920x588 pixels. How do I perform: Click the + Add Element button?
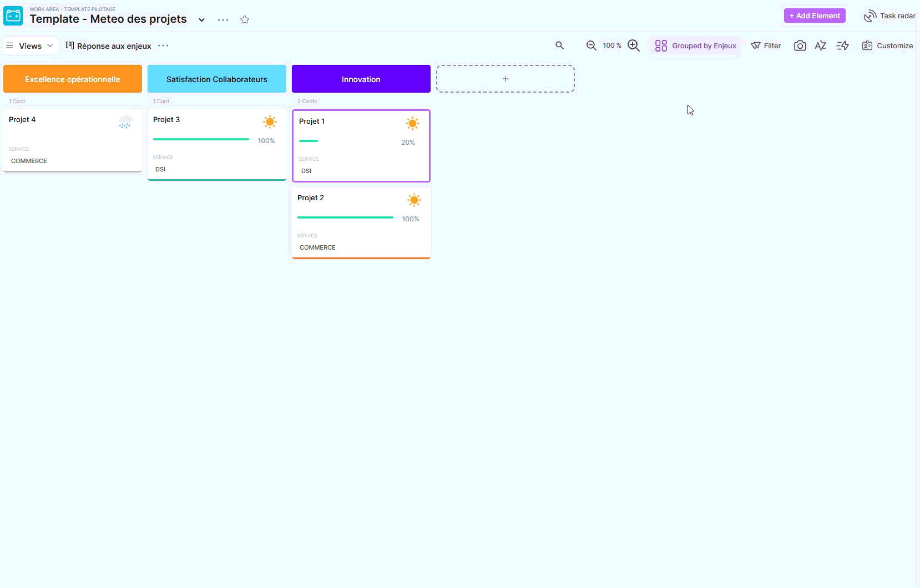pyautogui.click(x=814, y=16)
